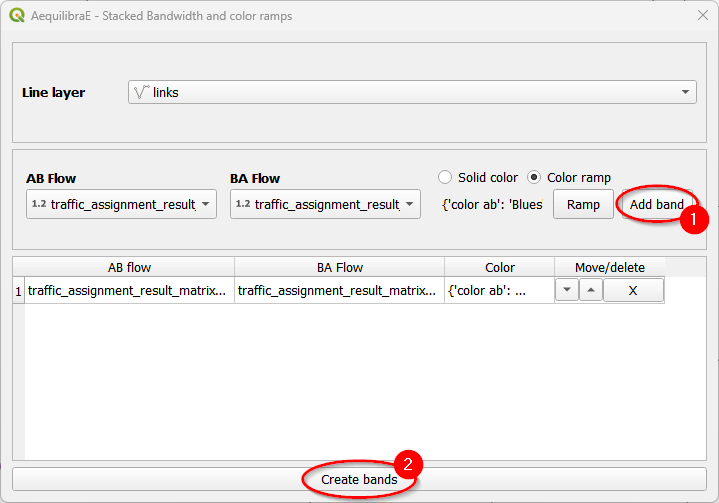Move the band up with the up arrow

pyautogui.click(x=591, y=290)
